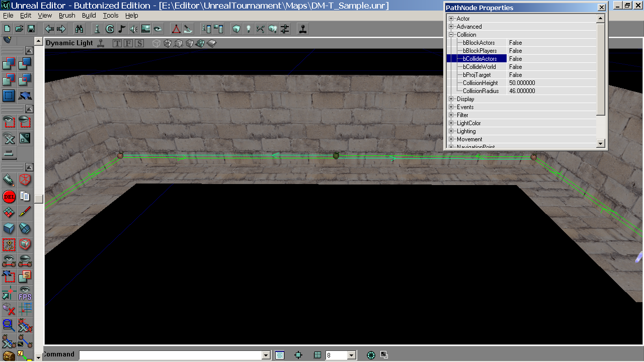Open Build Options sliders icon

pos(285,29)
